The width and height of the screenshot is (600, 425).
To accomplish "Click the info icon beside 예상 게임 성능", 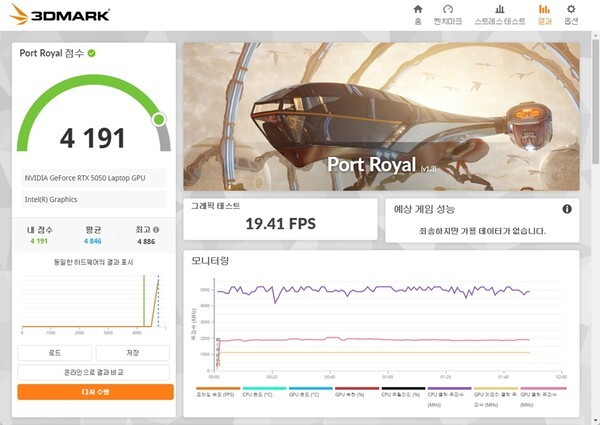I will coord(567,209).
